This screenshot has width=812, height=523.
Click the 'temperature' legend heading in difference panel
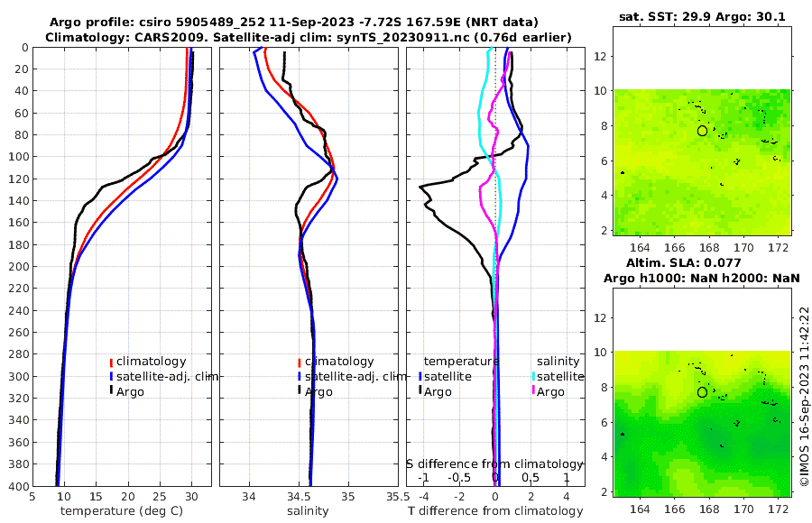pyautogui.click(x=461, y=362)
